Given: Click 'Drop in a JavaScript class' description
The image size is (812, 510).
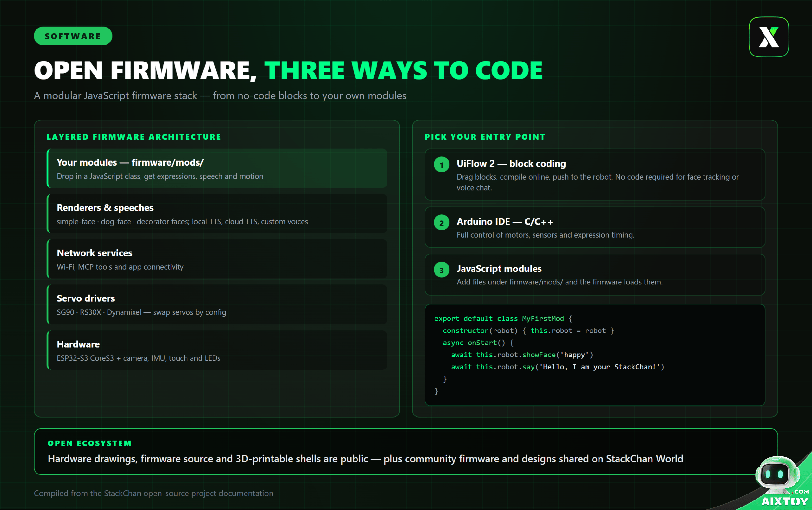Looking at the screenshot, I should pos(160,176).
